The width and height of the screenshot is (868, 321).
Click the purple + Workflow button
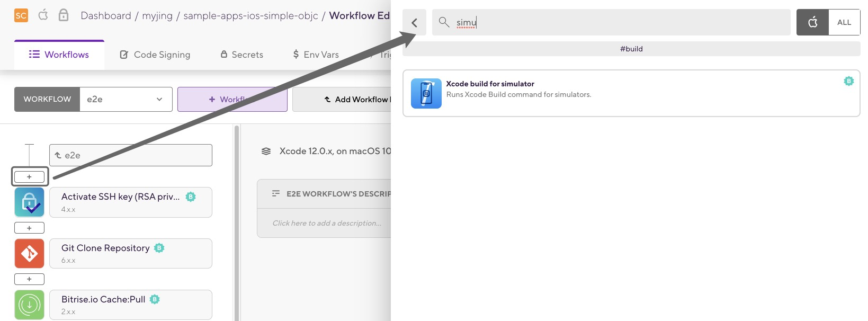[x=232, y=99]
